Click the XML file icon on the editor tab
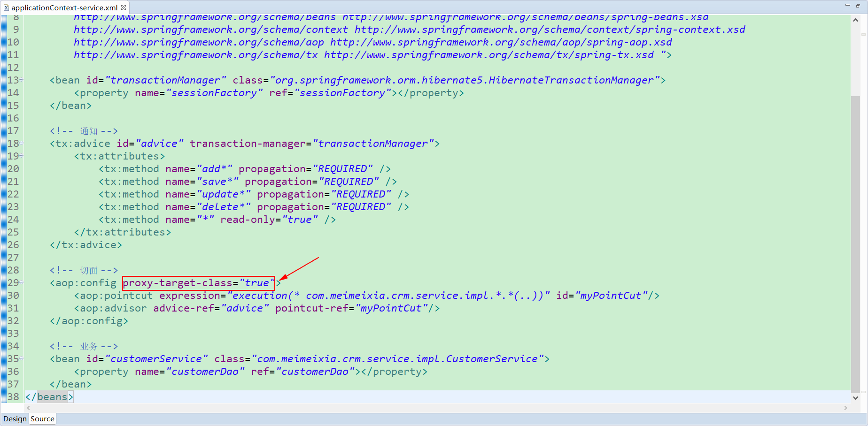 tap(6, 8)
